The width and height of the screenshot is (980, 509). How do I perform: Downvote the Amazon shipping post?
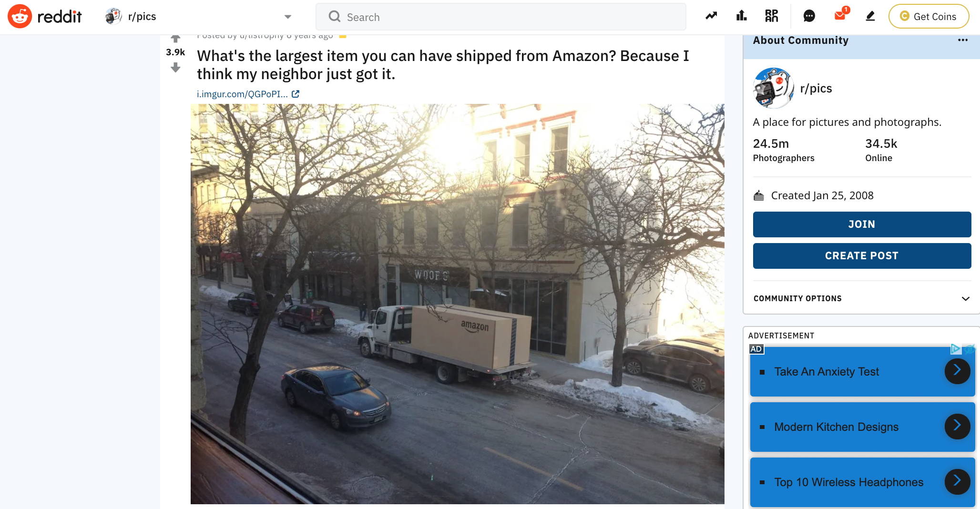pos(175,67)
